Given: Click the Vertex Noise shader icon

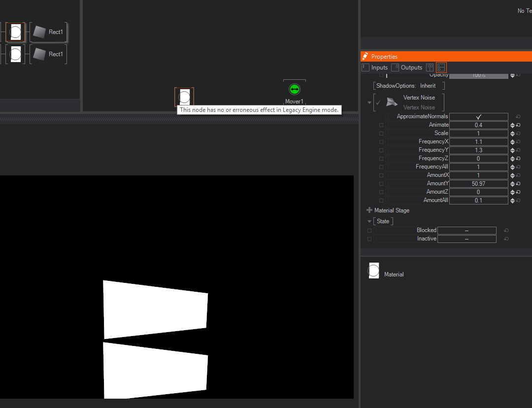Looking at the screenshot, I should coord(392,102).
